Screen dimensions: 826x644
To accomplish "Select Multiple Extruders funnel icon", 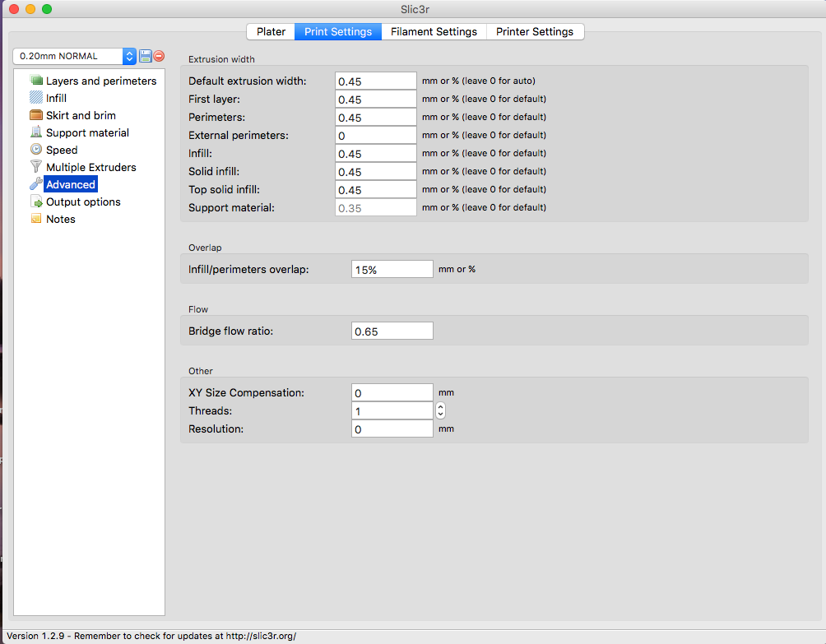I will (x=36, y=167).
